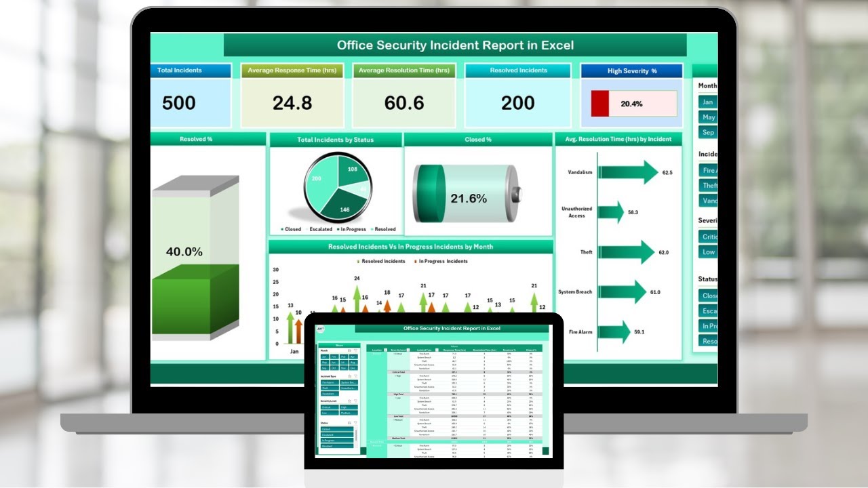868x488 pixels.
Task: Clear the Incident Type filter on tablet
Action: pos(355,376)
